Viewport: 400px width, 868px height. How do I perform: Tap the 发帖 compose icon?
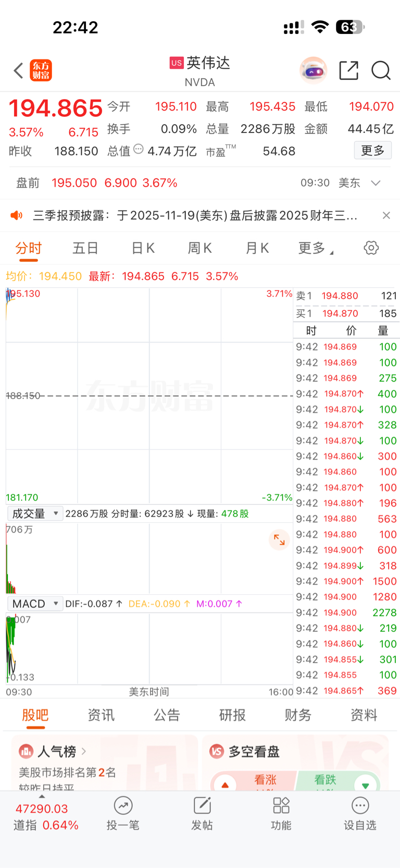pos(202,806)
